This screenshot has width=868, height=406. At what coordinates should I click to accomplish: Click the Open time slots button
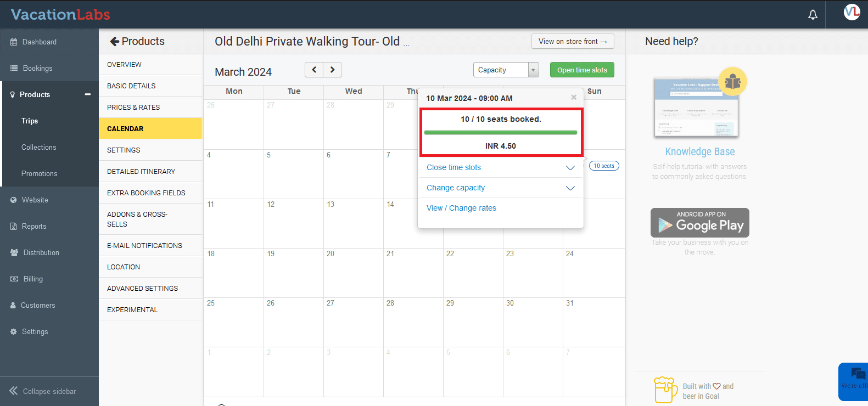[582, 70]
